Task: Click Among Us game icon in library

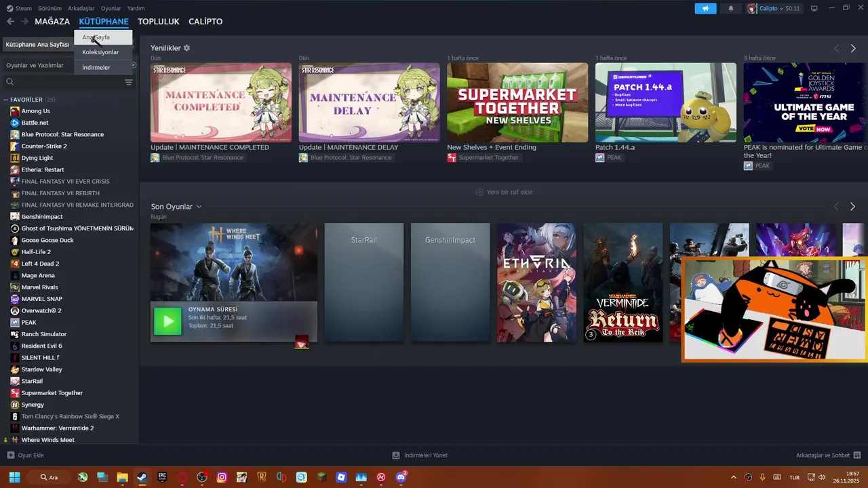Action: [x=15, y=111]
